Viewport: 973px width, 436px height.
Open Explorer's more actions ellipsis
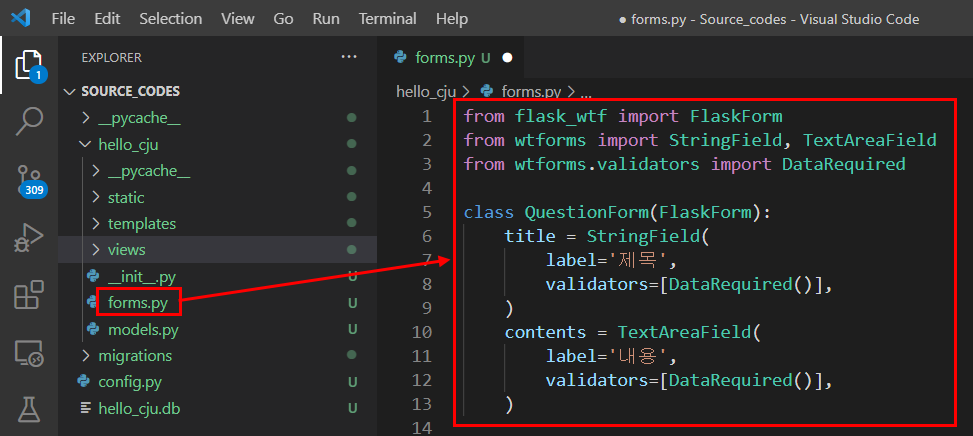click(x=349, y=57)
